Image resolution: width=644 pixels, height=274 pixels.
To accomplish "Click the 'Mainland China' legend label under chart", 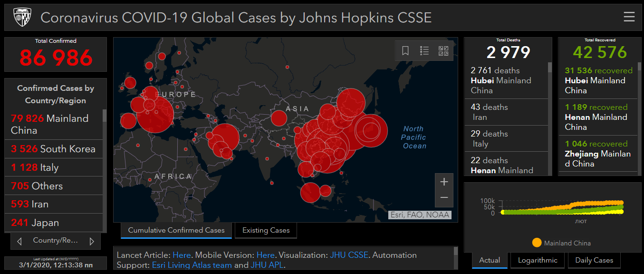I will pos(567,243).
